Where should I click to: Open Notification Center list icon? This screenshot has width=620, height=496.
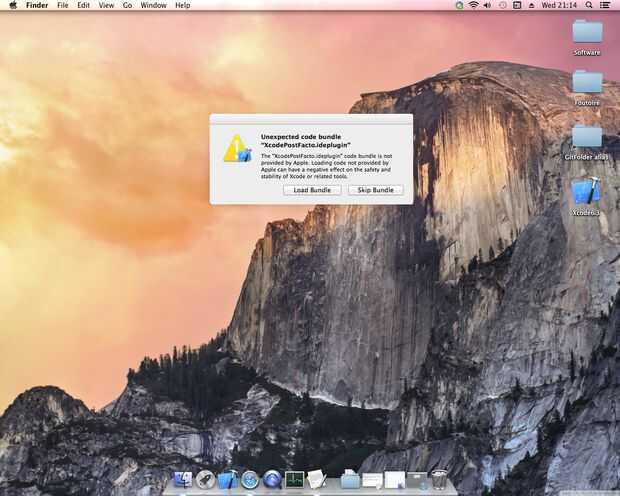click(605, 5)
